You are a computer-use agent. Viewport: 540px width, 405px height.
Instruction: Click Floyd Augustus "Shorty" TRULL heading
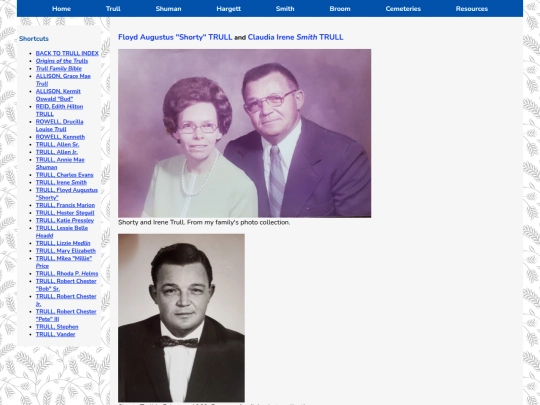[x=175, y=37]
